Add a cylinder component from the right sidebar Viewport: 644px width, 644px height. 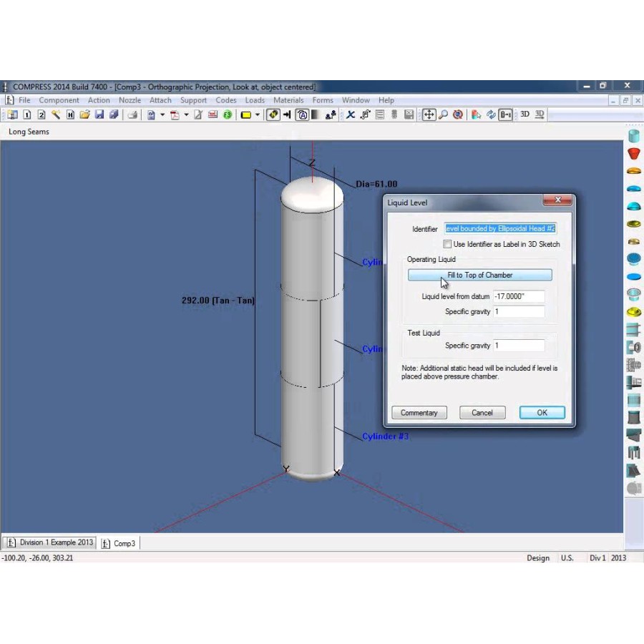click(x=633, y=135)
